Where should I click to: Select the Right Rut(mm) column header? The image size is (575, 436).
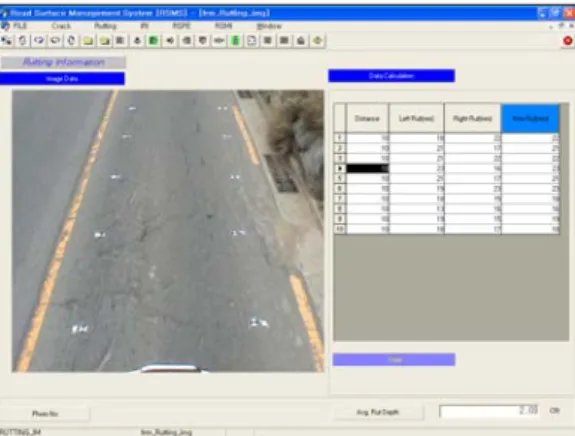point(473,118)
